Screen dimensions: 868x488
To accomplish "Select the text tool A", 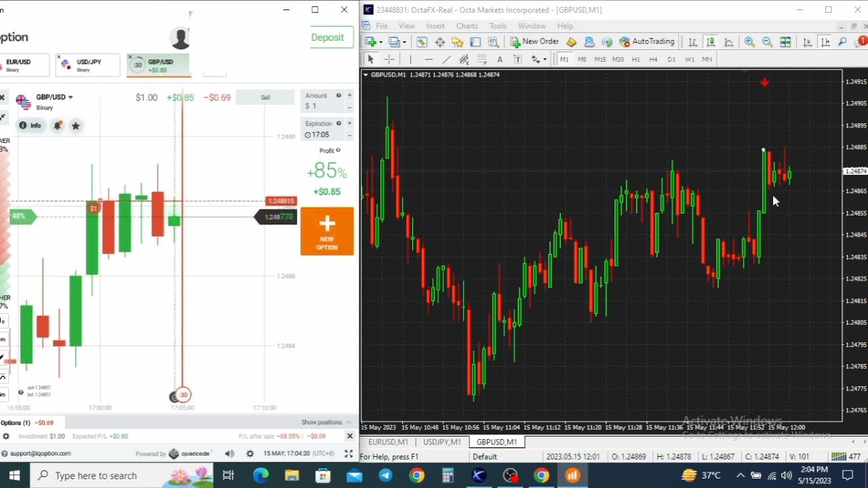I will coord(500,59).
